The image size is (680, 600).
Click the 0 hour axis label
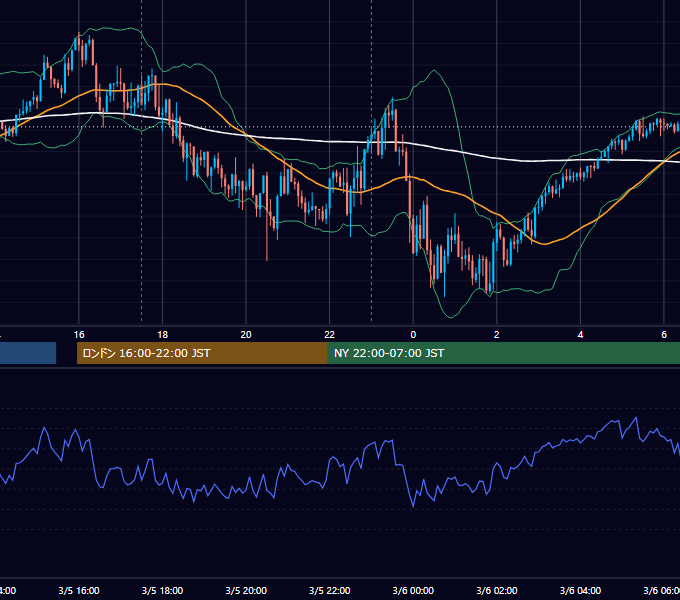pyautogui.click(x=413, y=335)
